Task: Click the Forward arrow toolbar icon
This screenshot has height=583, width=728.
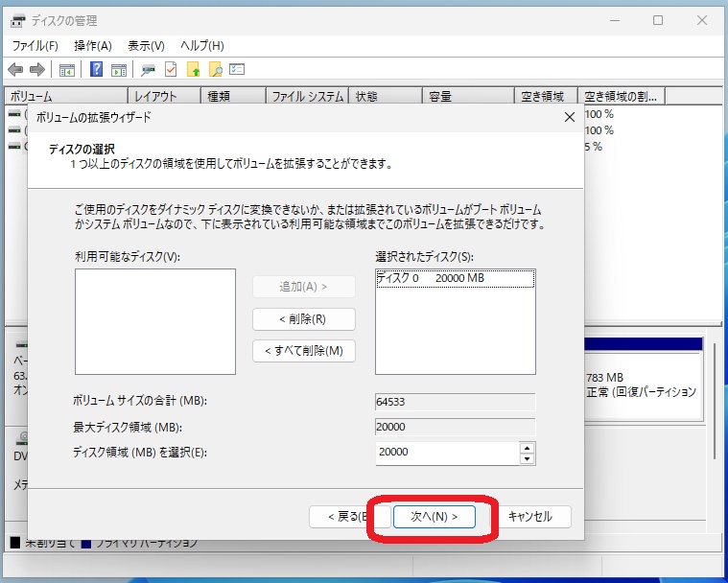Action: [36, 70]
